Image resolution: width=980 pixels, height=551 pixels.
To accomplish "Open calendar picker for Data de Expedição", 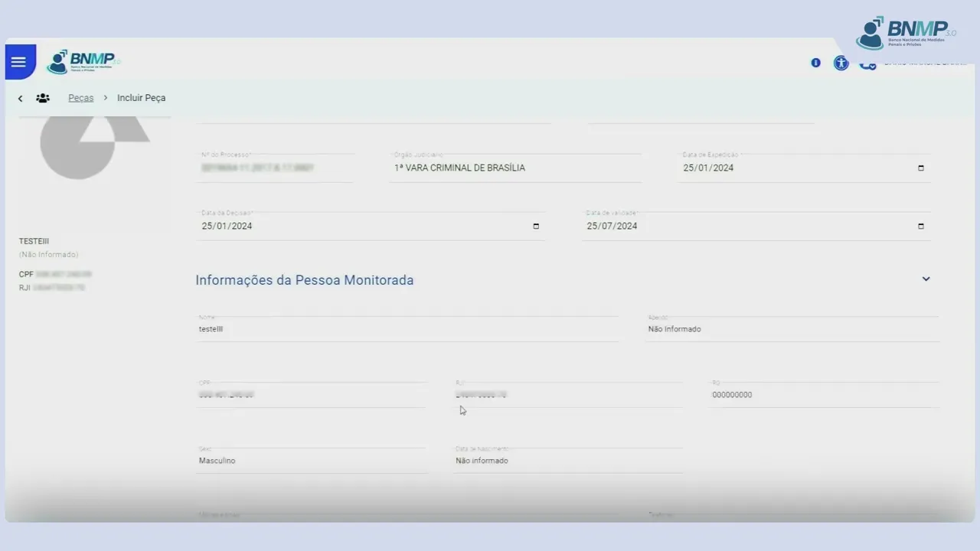I will click(921, 168).
